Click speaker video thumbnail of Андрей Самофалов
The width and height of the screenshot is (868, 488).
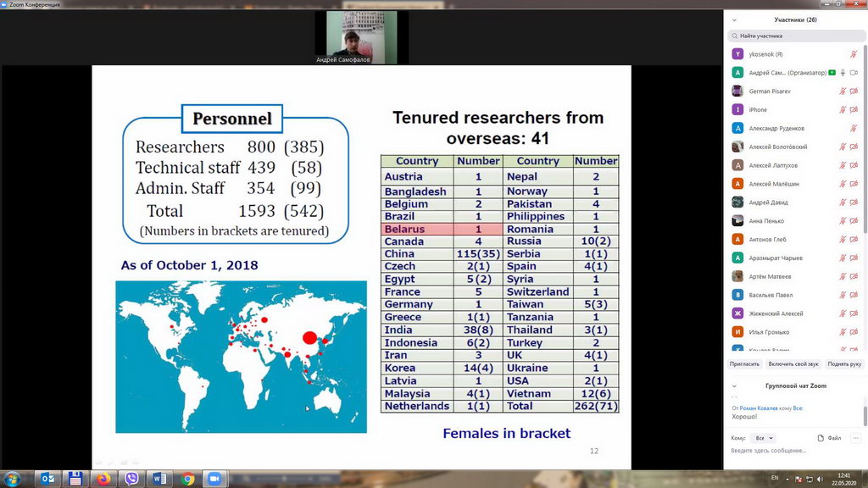pyautogui.click(x=361, y=37)
